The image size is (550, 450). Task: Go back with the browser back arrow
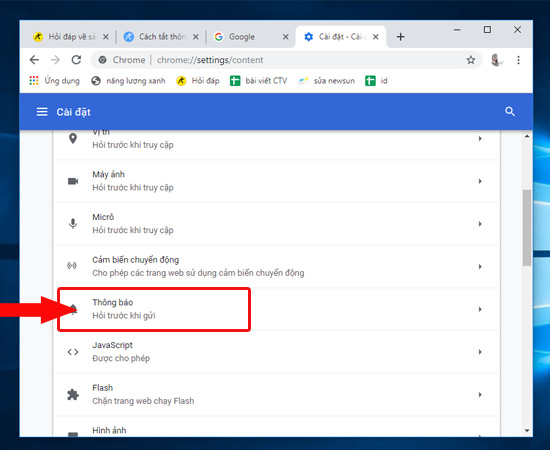(x=34, y=60)
